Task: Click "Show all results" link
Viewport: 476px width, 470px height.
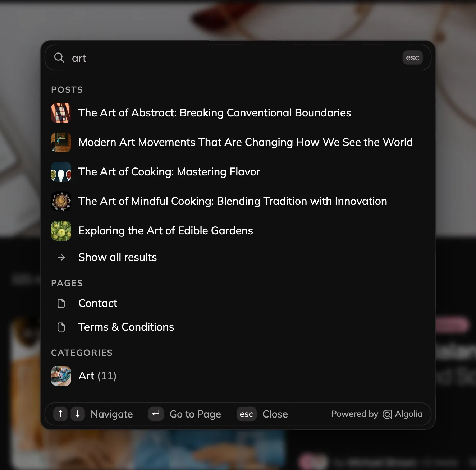Action: click(118, 257)
